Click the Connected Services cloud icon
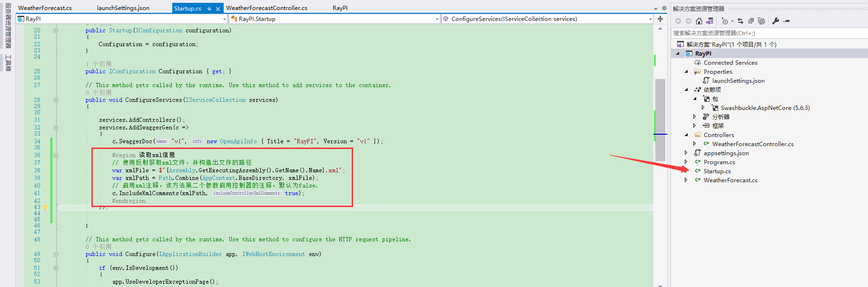Screen dimensions: 868x287 (698, 62)
